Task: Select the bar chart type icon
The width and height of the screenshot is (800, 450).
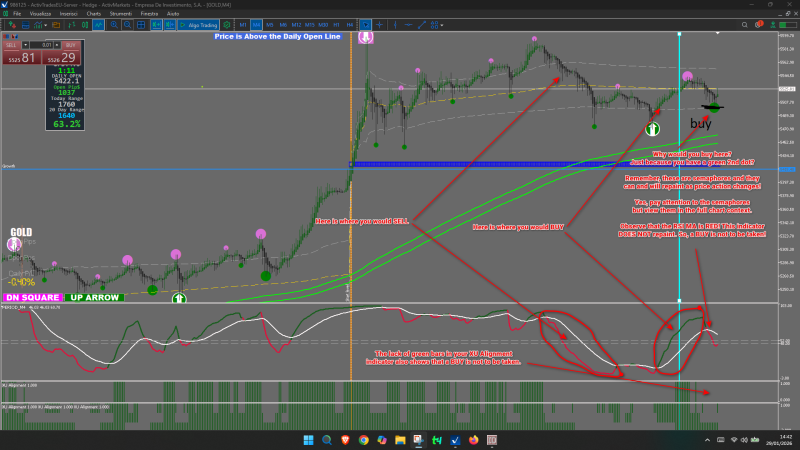Action: tap(72, 25)
